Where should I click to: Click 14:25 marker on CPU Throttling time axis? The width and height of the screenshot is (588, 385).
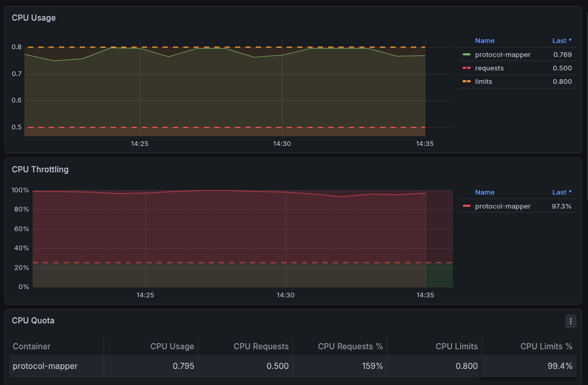(145, 295)
